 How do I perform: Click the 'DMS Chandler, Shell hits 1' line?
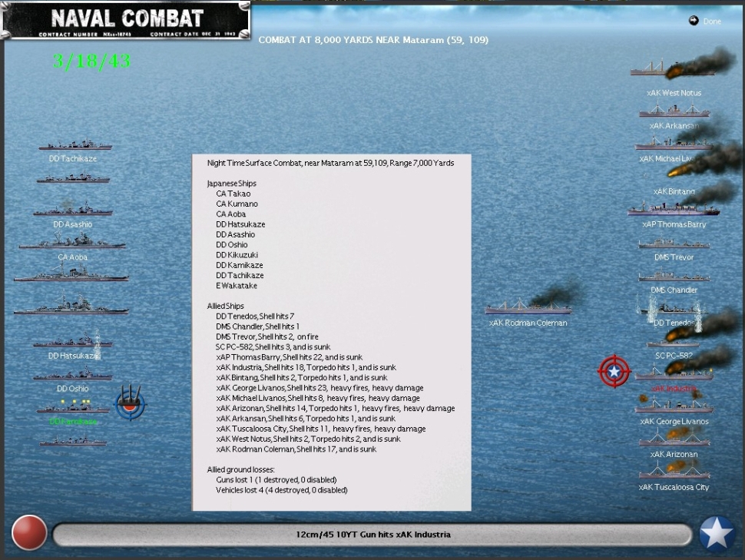257,326
